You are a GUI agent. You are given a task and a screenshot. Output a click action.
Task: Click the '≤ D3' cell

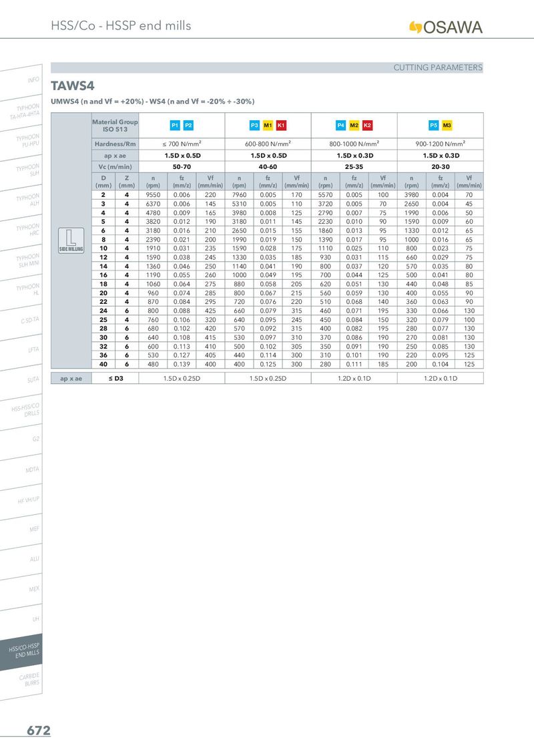(x=115, y=379)
